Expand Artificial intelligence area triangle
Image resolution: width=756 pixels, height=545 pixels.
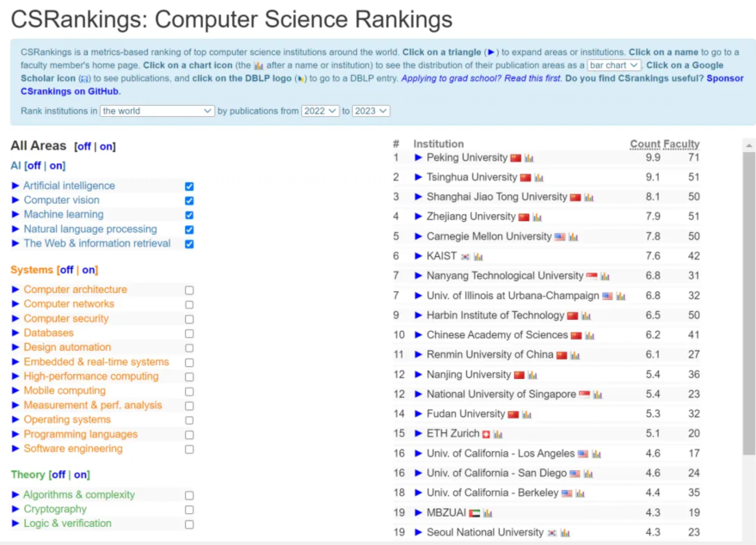point(15,186)
